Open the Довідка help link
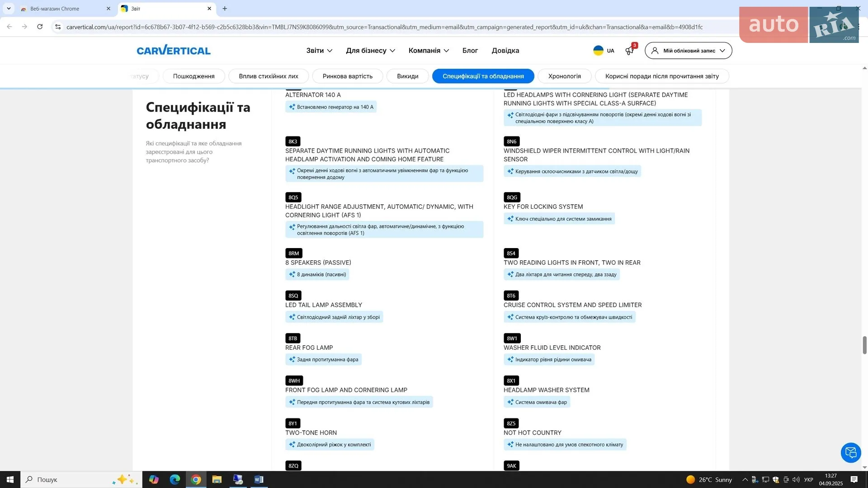Screen dimensions: 868x488 [505, 51]
